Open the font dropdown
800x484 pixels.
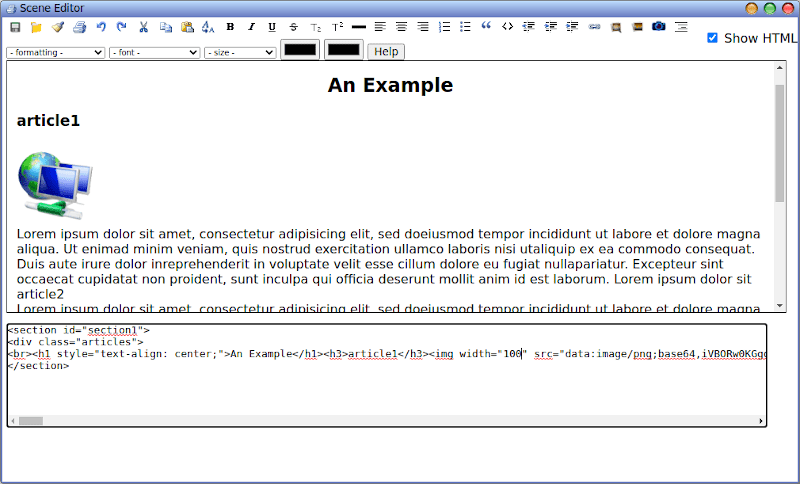(154, 53)
